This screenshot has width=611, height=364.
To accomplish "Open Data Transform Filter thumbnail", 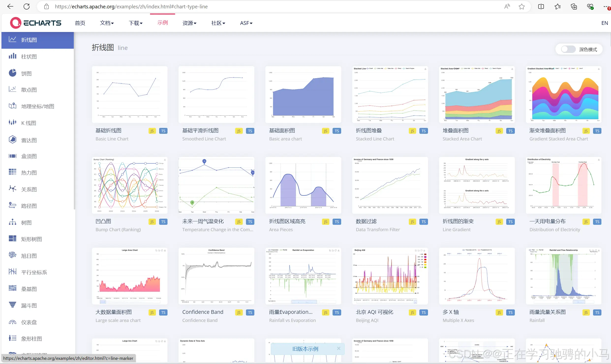I will [x=390, y=185].
